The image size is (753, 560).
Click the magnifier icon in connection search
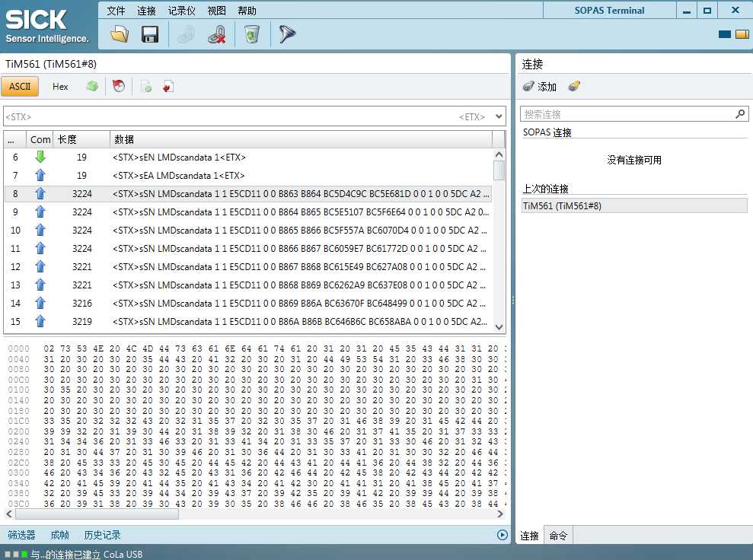pyautogui.click(x=740, y=113)
